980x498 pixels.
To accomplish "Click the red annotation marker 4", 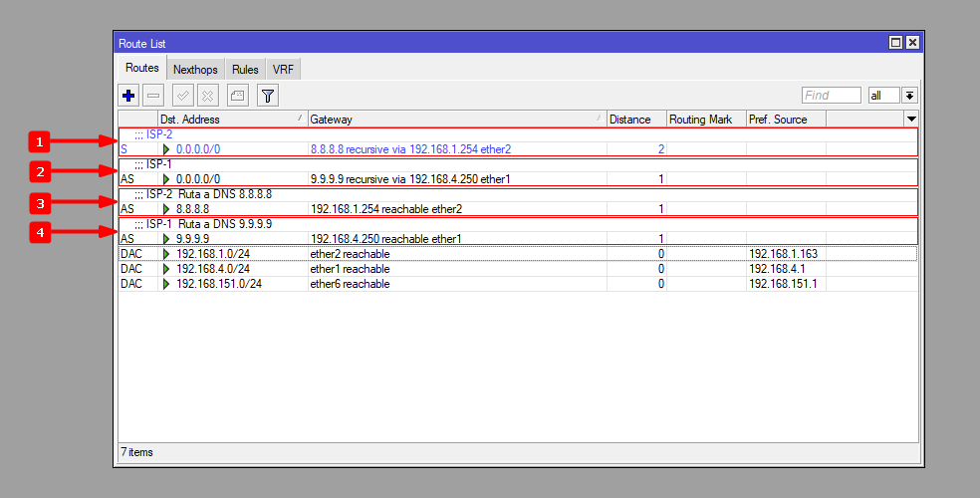I will pyautogui.click(x=38, y=233).
